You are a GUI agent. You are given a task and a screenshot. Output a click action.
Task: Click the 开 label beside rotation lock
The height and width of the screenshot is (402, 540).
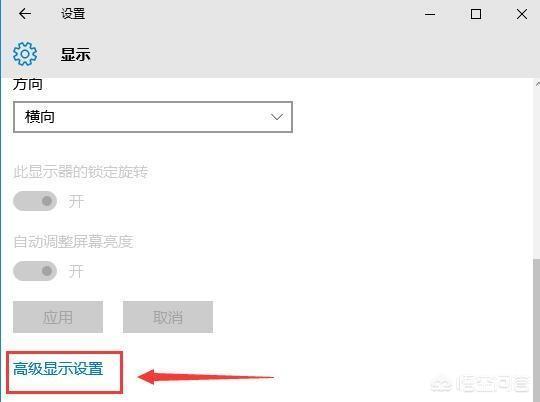pos(76,201)
